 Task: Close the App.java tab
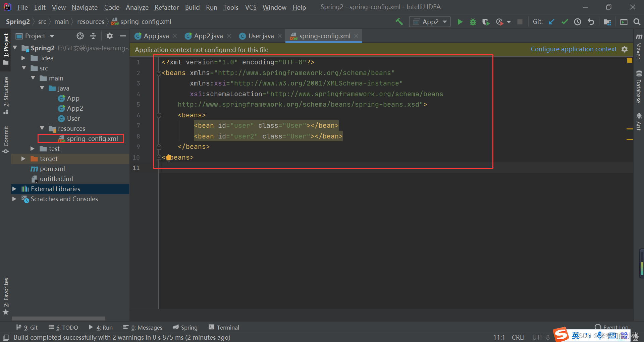[x=175, y=36]
